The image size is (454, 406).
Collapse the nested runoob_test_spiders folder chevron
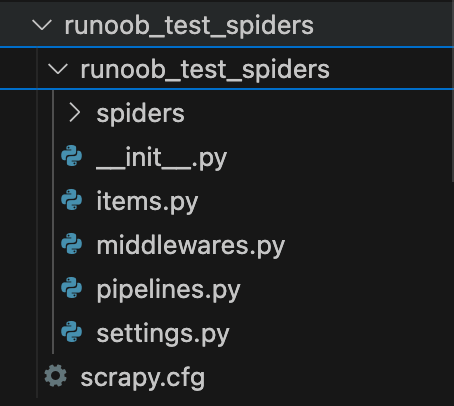tap(58, 69)
